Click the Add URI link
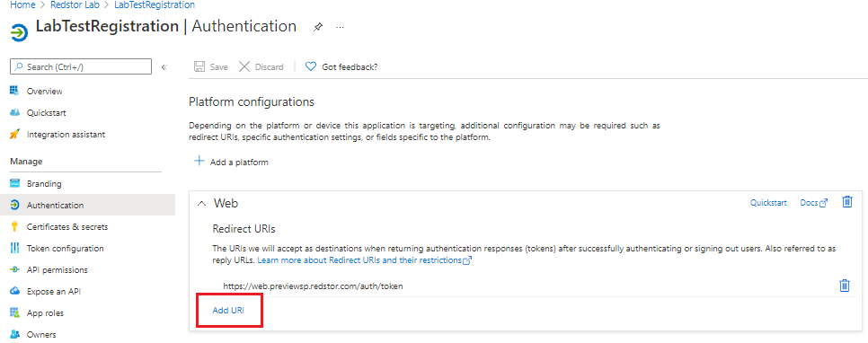This screenshot has width=868, height=343. (x=228, y=310)
